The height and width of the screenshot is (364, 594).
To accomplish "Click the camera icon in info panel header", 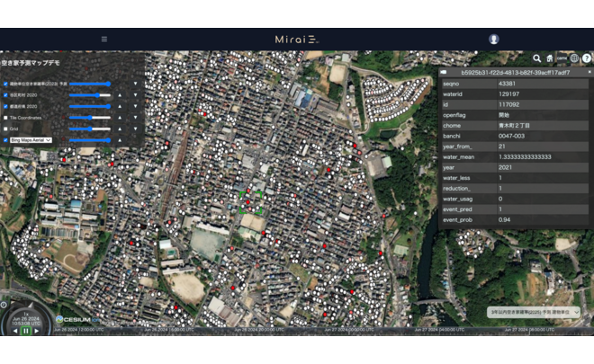I will tap(445, 72).
